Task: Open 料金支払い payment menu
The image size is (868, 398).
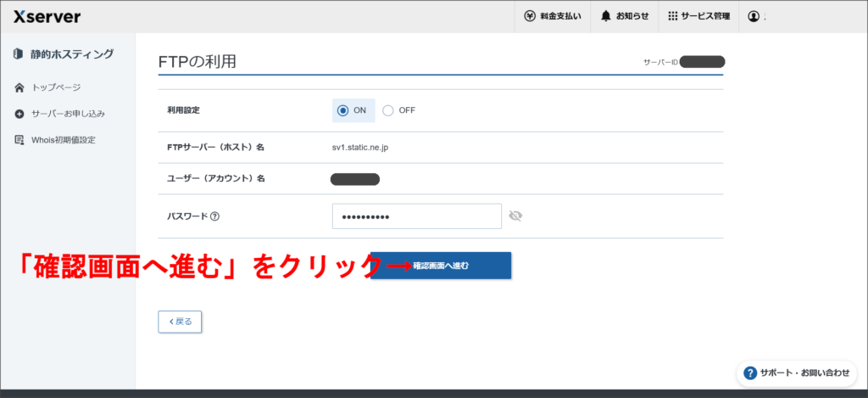Action: pos(553,17)
